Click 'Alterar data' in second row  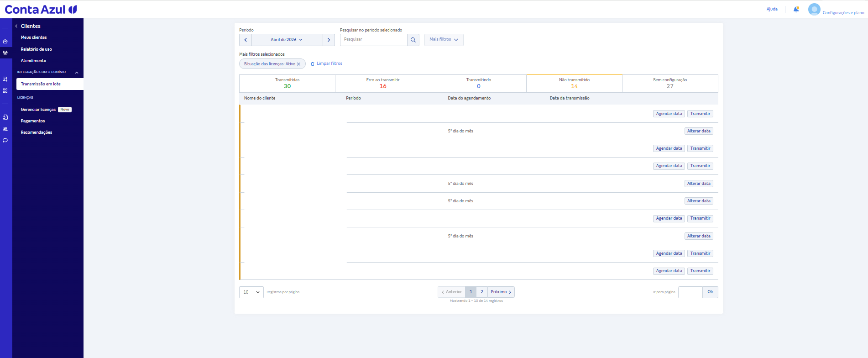[699, 131]
